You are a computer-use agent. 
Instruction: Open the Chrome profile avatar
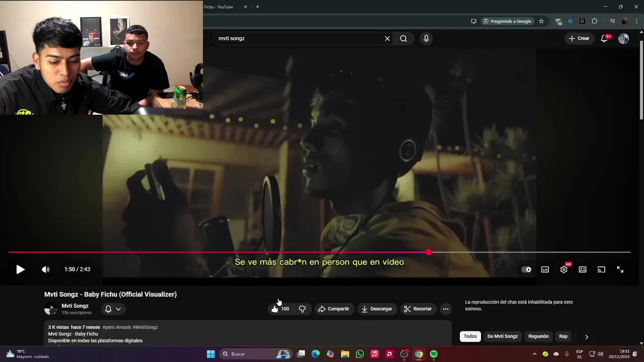pyautogui.click(x=625, y=21)
